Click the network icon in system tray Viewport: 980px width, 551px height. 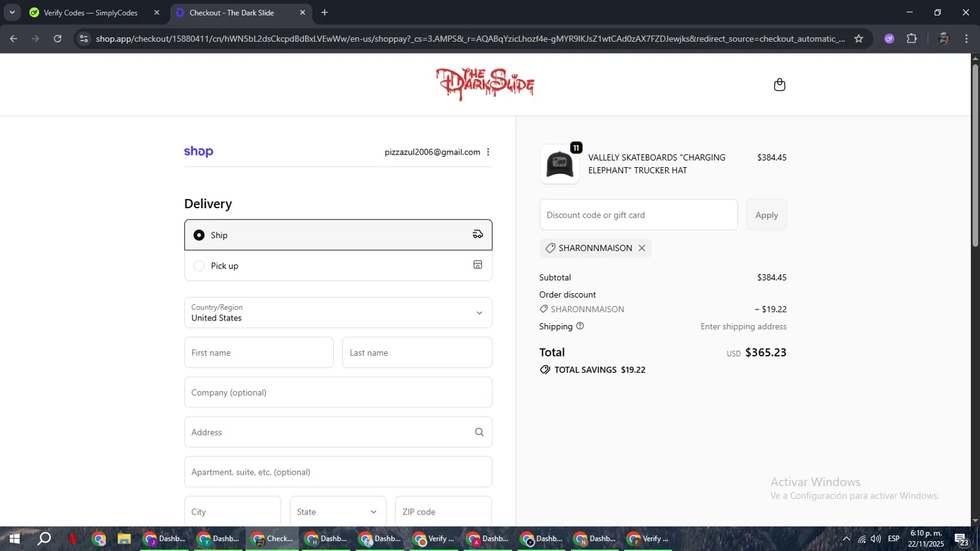tap(861, 539)
